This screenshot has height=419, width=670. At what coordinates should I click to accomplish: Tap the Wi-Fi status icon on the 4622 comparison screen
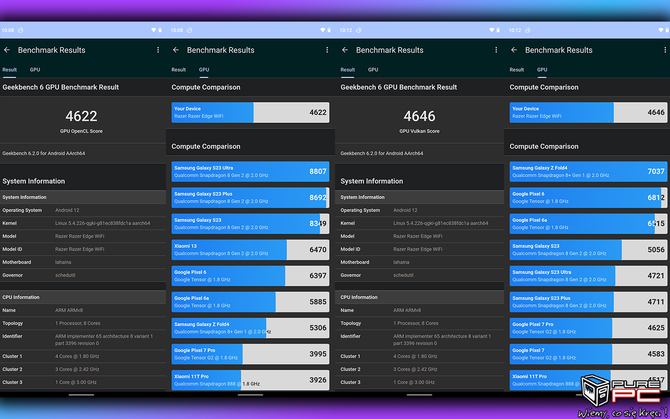323,30
